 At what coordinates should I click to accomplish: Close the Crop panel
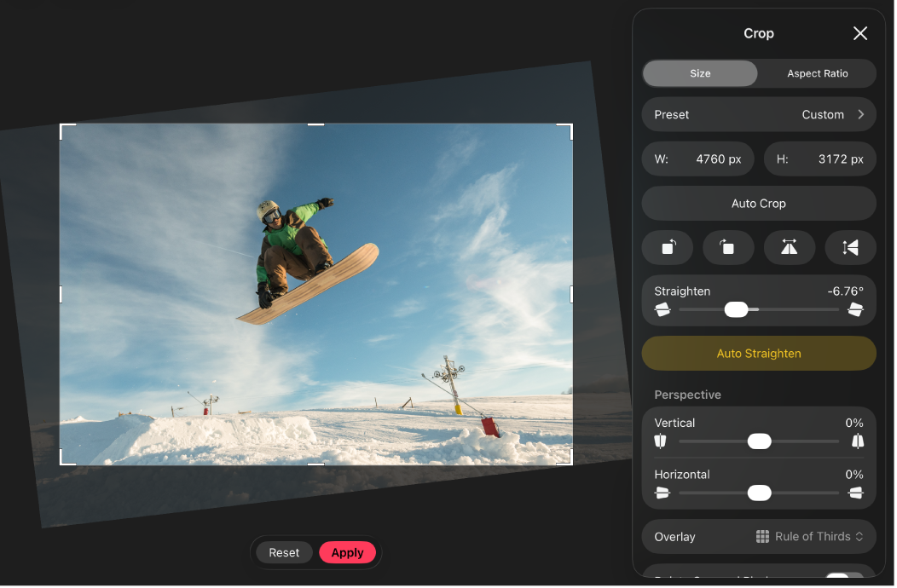860,33
